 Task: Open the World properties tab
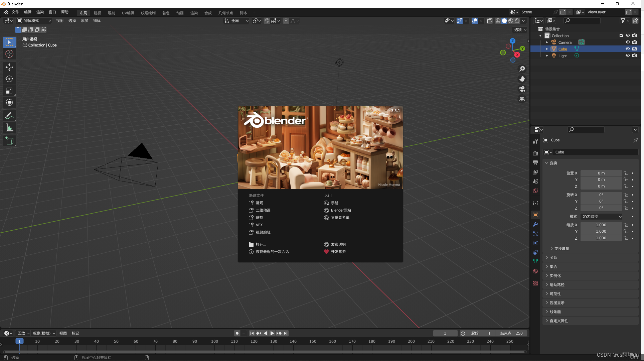535,191
